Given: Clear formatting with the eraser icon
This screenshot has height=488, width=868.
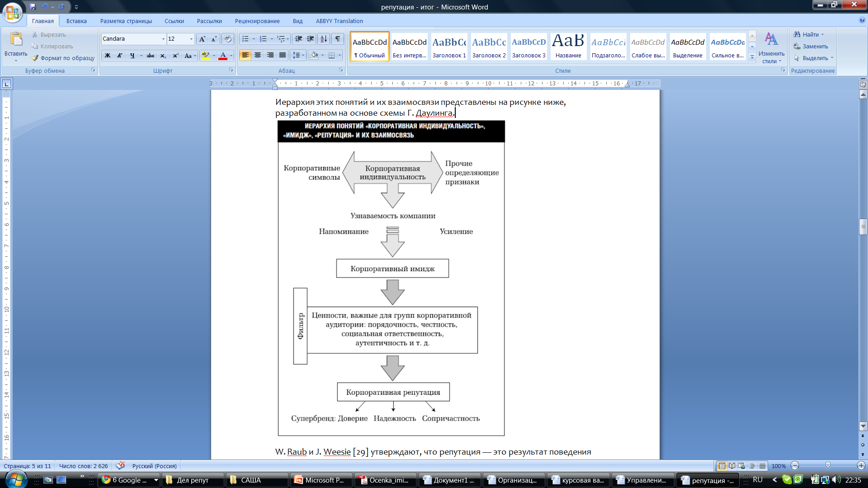Looking at the screenshot, I should tap(228, 39).
